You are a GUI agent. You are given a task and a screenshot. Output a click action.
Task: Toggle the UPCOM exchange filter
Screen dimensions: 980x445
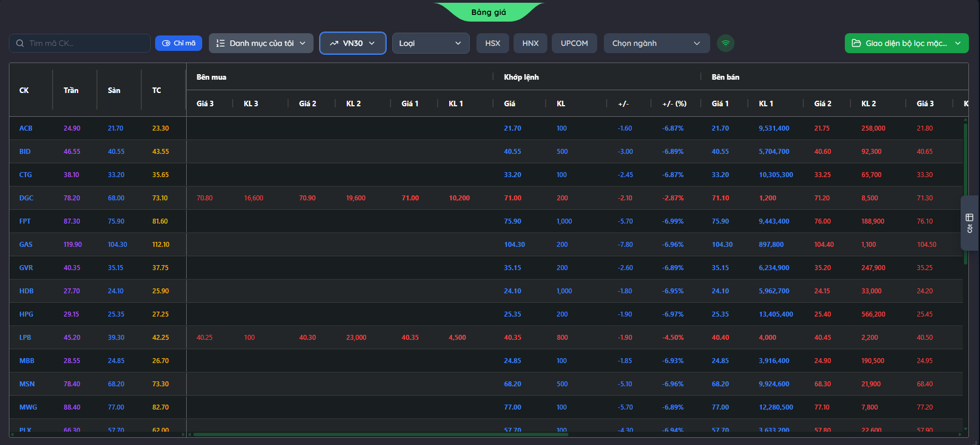click(x=574, y=43)
